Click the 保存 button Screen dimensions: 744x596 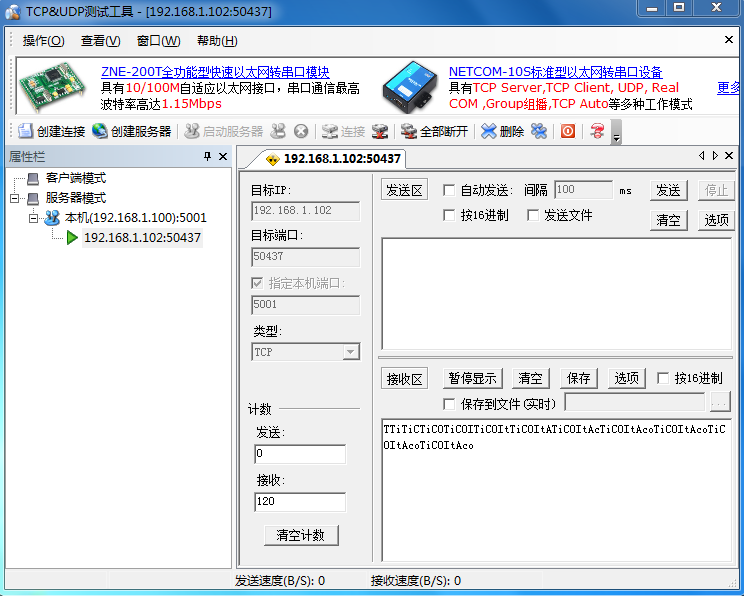[x=579, y=378]
